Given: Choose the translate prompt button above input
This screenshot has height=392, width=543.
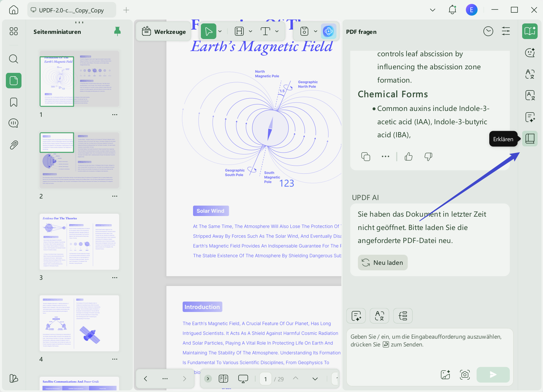Looking at the screenshot, I should coord(380,316).
